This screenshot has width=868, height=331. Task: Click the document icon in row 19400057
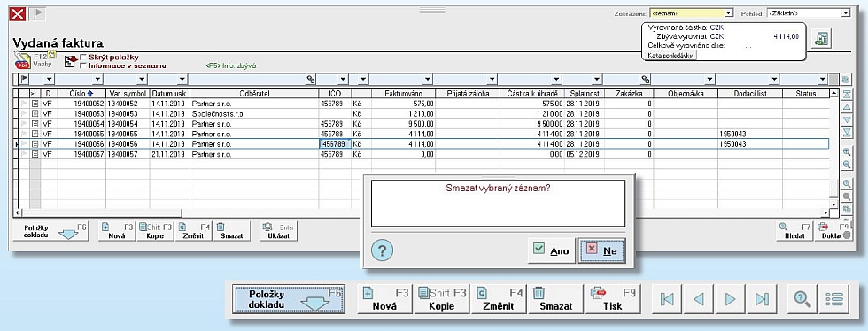coord(35,154)
